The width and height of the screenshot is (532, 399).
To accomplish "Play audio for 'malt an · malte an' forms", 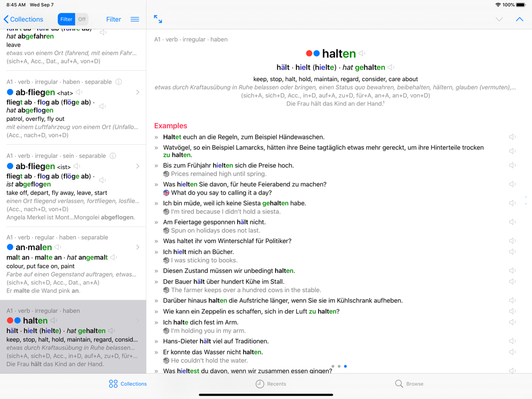I will (x=114, y=257).
